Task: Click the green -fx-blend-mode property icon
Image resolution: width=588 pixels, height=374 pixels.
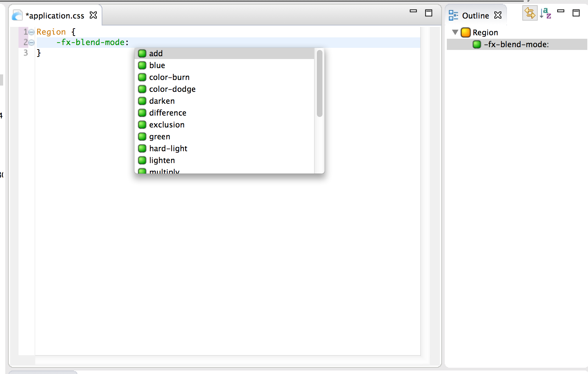Action: (477, 44)
